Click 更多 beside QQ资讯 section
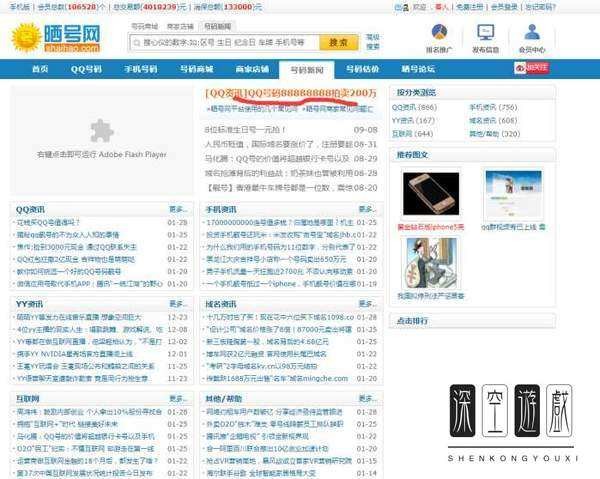This screenshot has height=479, width=600. 178,209
